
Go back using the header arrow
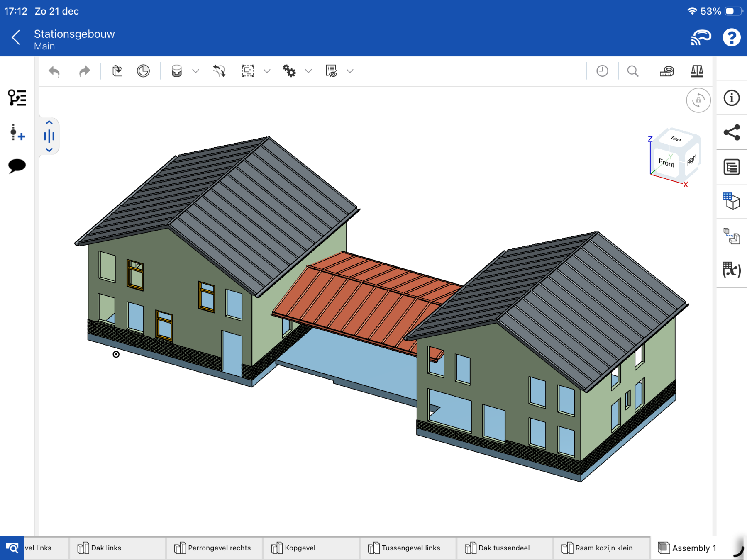click(16, 38)
